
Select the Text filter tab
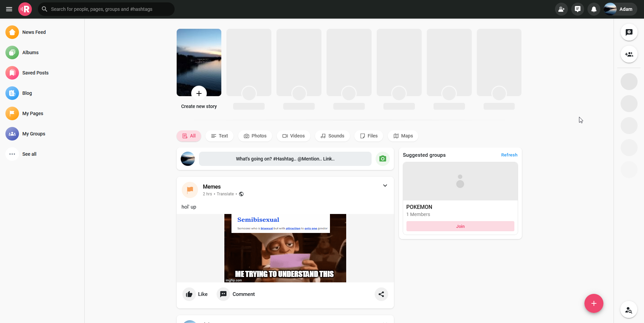tap(219, 136)
